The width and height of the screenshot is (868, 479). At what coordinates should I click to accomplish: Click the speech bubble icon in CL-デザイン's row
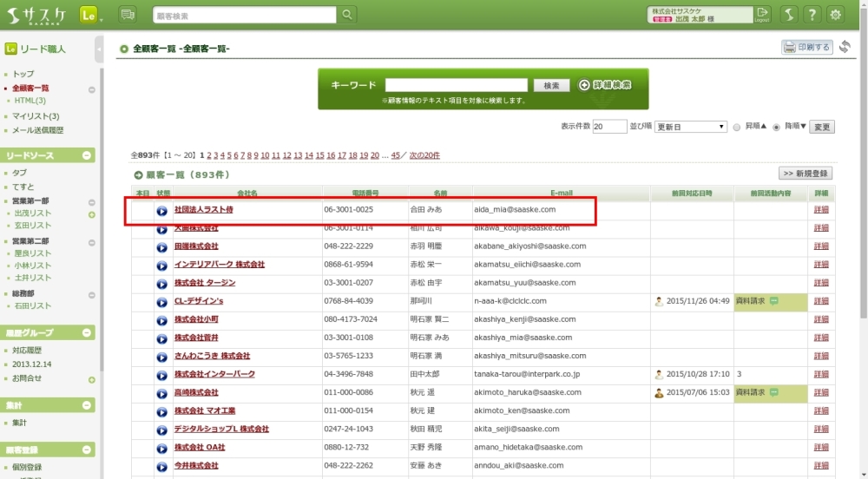(773, 301)
